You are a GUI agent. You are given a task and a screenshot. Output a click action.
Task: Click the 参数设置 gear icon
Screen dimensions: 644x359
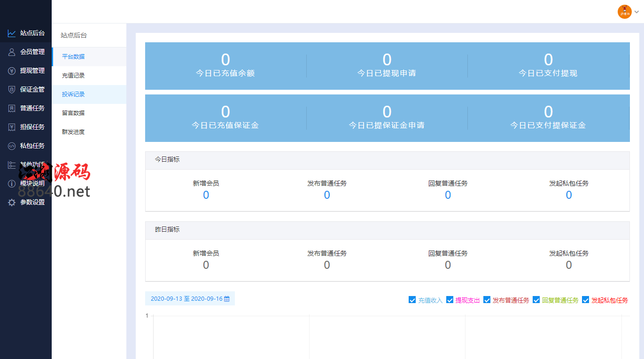[11, 202]
